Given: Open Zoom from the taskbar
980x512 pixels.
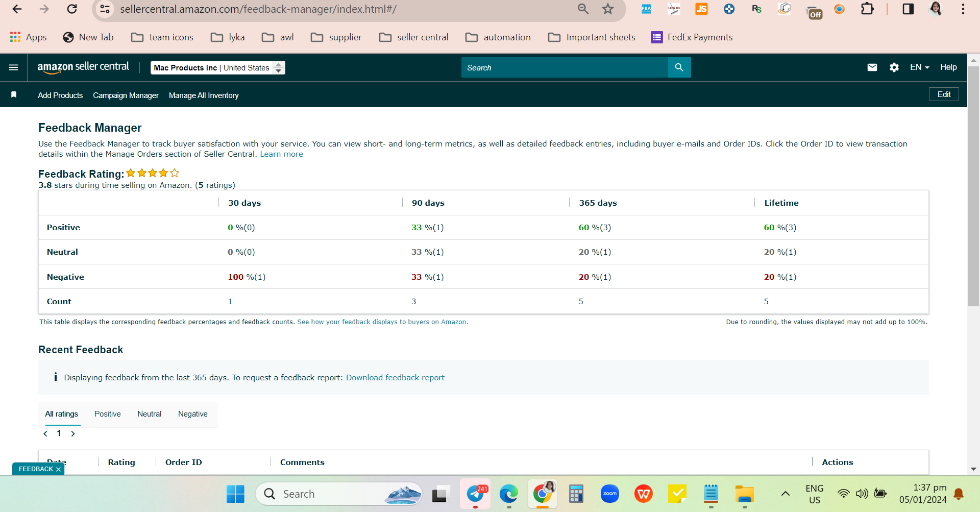Looking at the screenshot, I should [x=609, y=494].
